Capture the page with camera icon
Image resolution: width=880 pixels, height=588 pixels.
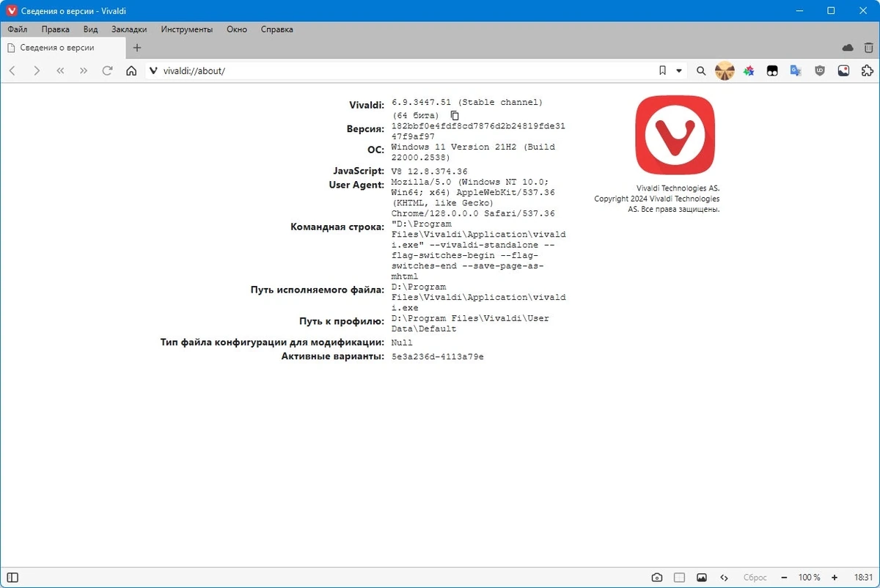coord(657,577)
